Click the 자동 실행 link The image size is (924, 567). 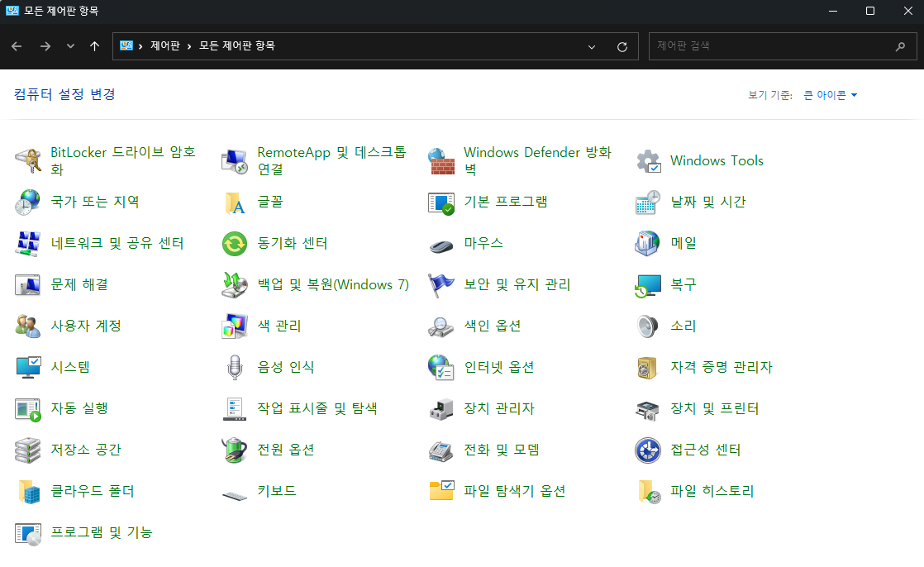pyautogui.click(x=79, y=408)
